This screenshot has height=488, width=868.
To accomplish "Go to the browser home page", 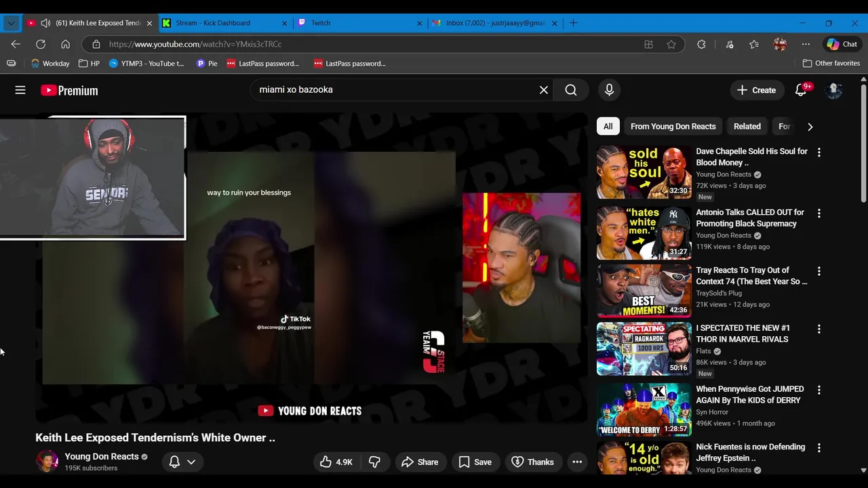I will [x=65, y=44].
